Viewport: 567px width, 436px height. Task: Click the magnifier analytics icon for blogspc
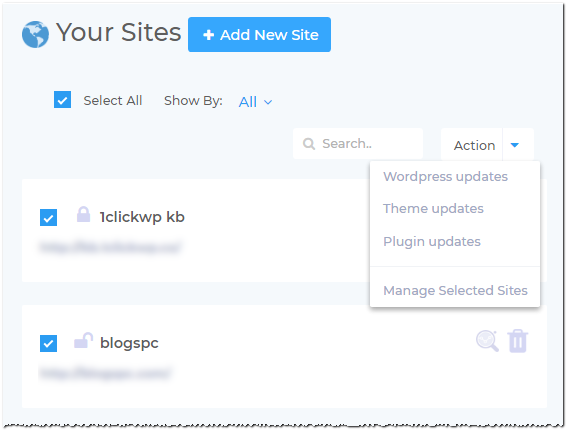tap(487, 341)
